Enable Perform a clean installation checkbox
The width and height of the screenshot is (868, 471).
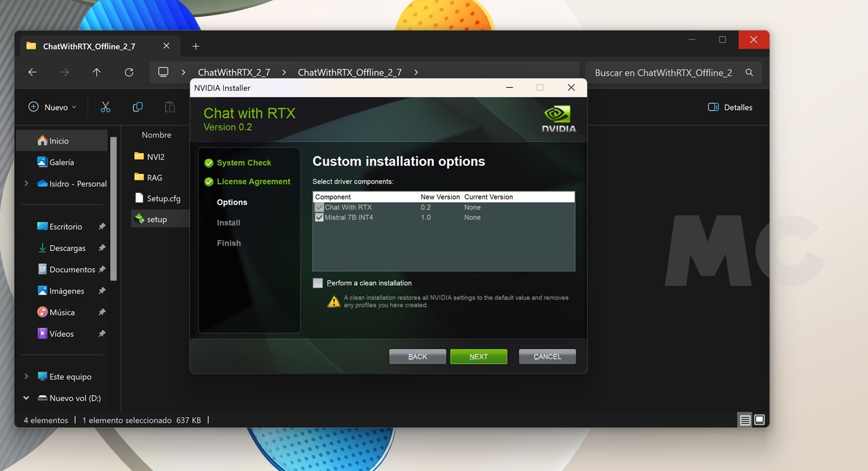point(318,283)
